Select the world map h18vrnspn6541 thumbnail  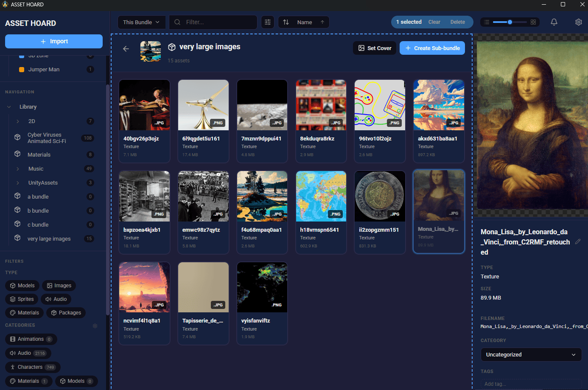coord(321,196)
